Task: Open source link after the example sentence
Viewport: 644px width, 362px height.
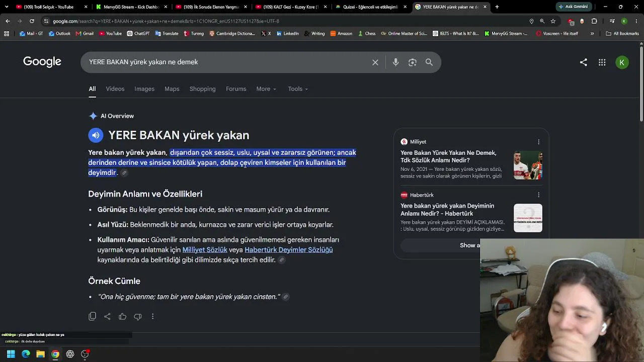Action: coord(286,297)
